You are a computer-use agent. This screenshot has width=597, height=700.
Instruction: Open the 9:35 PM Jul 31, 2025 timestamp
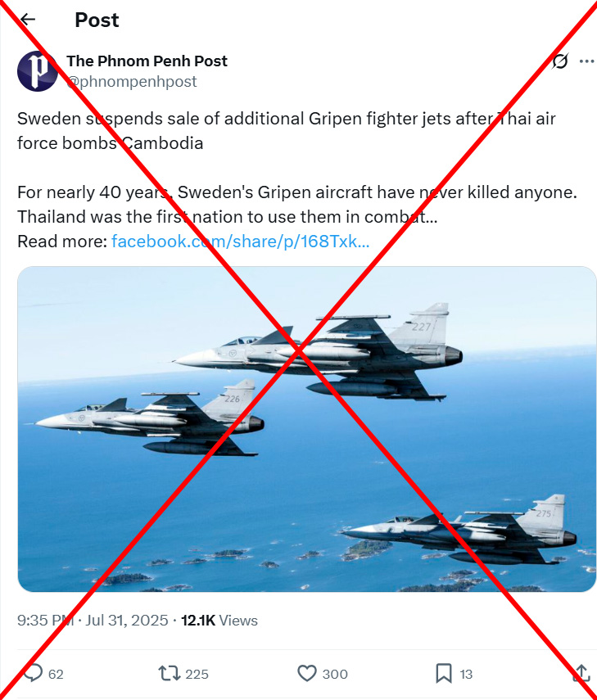pos(93,621)
